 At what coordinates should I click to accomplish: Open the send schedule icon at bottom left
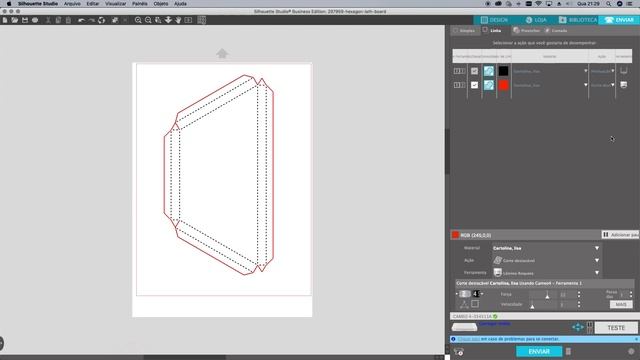click(459, 351)
